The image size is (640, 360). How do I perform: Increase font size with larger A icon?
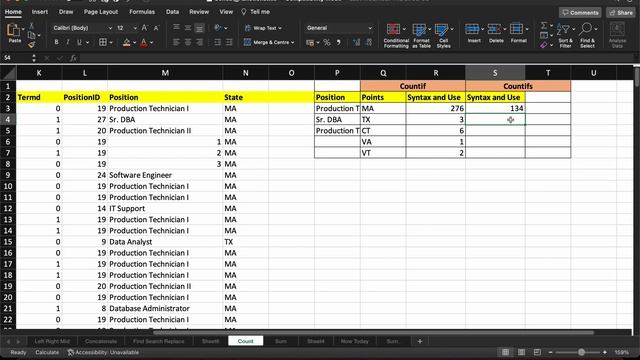pyautogui.click(x=144, y=28)
